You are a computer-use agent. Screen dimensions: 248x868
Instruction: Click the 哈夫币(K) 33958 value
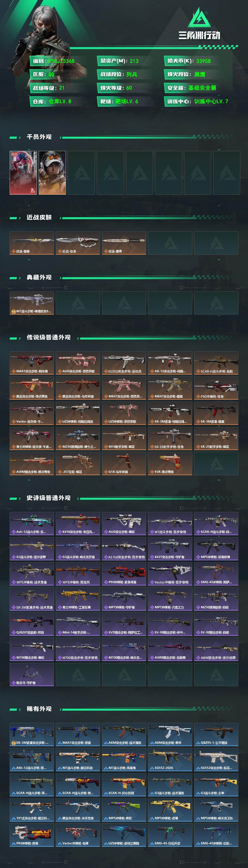203,61
